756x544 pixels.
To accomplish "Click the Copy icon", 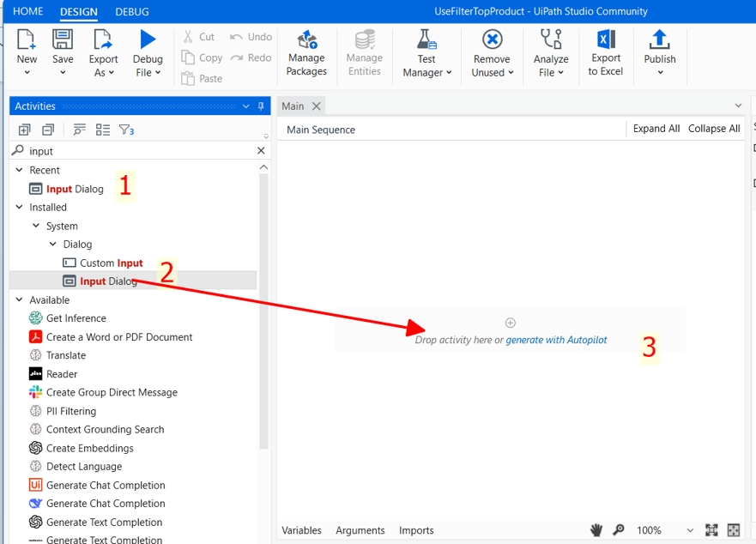I will (x=188, y=57).
